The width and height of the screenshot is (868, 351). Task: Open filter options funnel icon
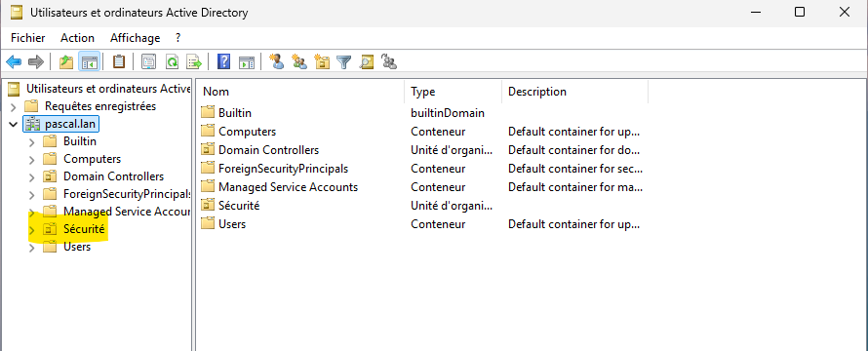pos(344,62)
